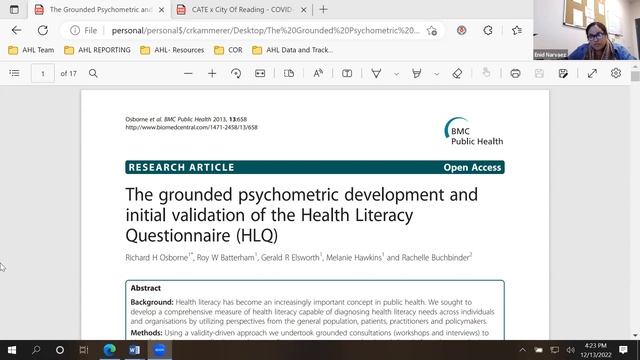Open the Favorites list
This screenshot has height=360, width=640.
517,30
